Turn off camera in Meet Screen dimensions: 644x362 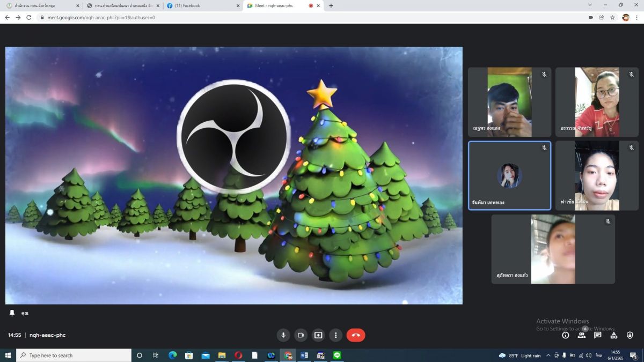[301, 335]
